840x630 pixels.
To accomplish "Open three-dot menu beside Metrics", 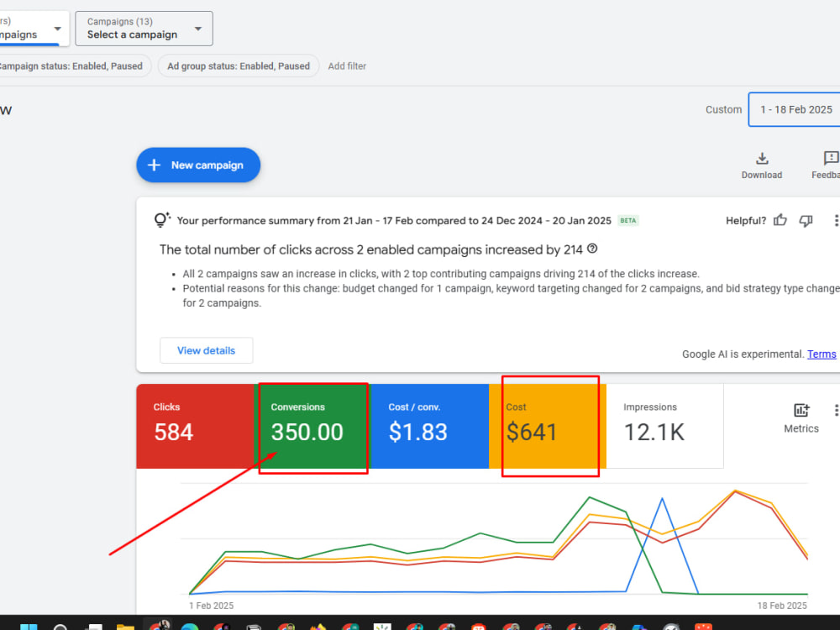I will point(836,411).
